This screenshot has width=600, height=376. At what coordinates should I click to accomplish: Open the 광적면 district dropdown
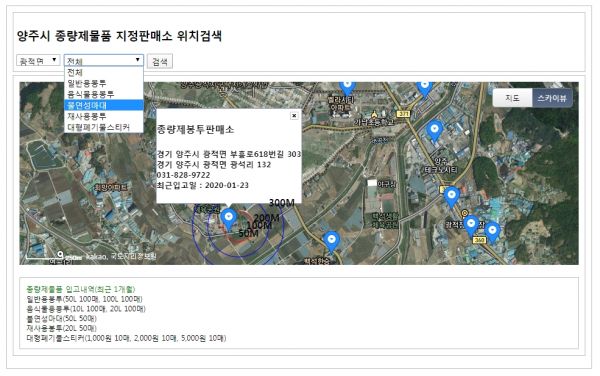(x=38, y=60)
